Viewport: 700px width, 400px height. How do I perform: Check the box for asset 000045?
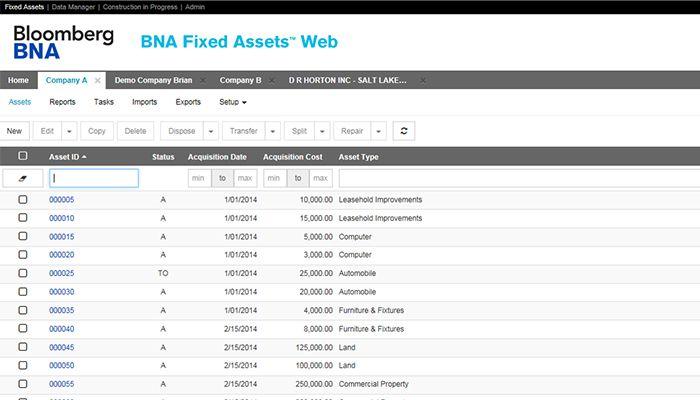[23, 347]
